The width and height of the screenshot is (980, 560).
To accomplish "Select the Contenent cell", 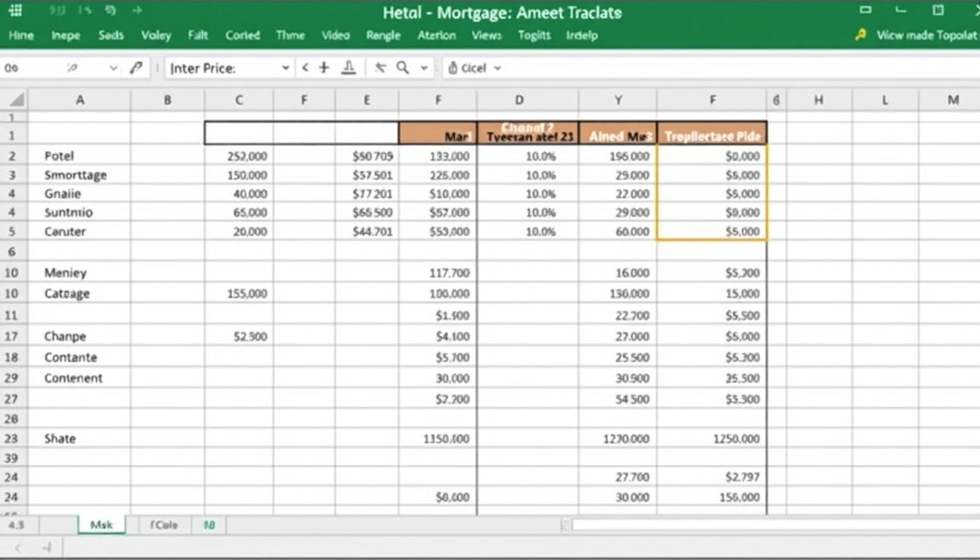I will [79, 378].
